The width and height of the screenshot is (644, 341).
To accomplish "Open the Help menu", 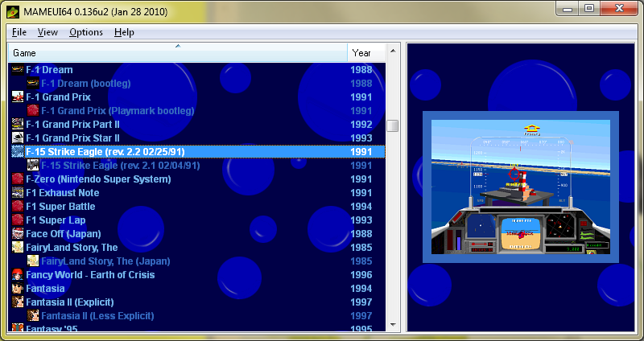I will (124, 32).
